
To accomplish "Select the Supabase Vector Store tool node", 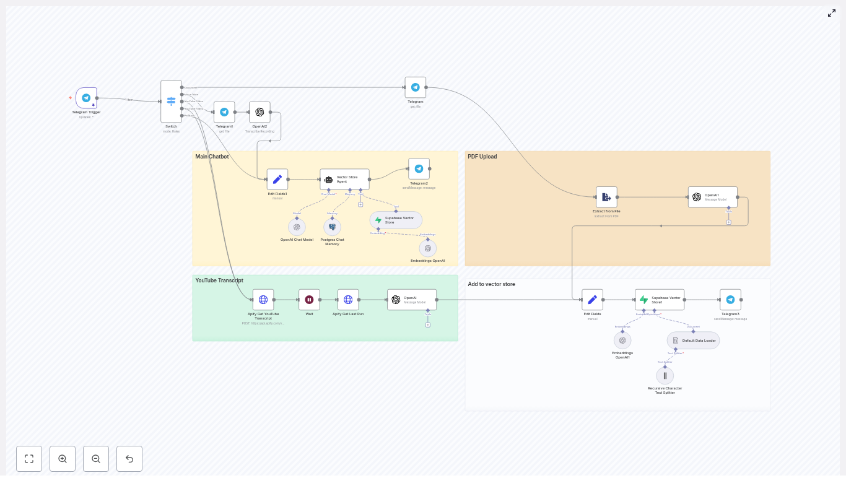I will pyautogui.click(x=396, y=220).
